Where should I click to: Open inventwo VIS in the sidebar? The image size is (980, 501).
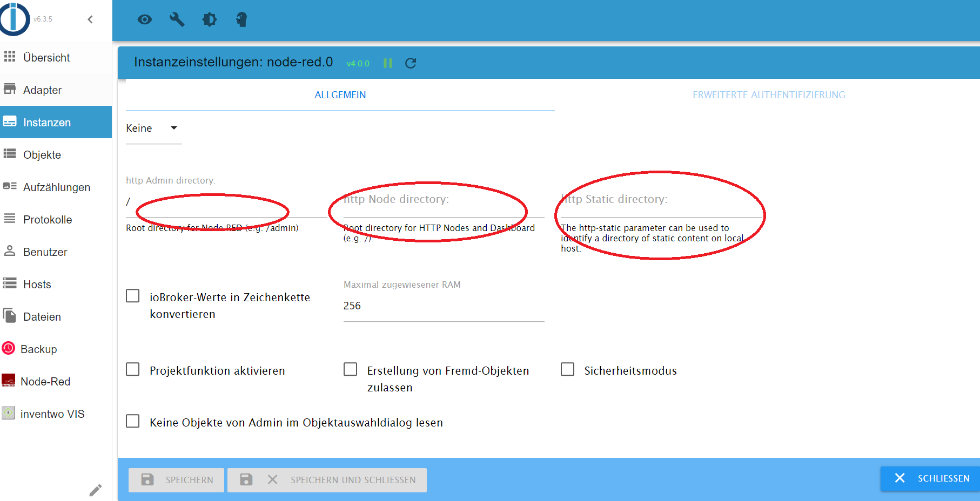pos(56,414)
